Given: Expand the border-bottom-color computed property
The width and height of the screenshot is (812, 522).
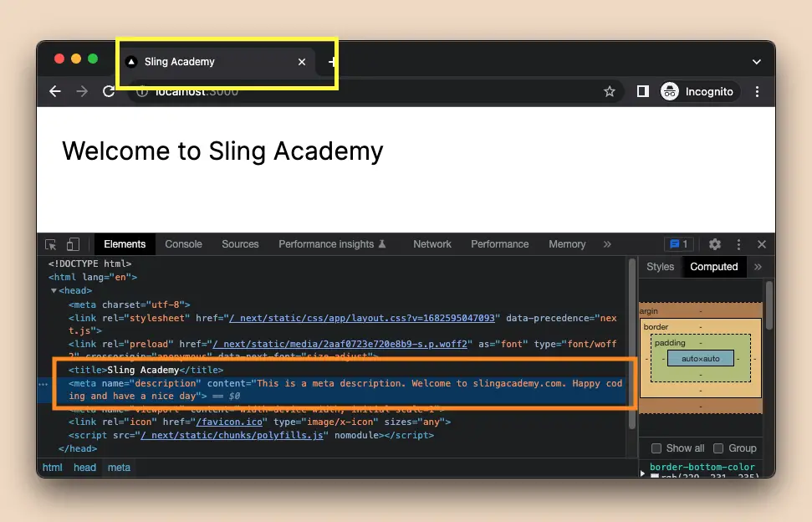Looking at the screenshot, I should point(643,473).
